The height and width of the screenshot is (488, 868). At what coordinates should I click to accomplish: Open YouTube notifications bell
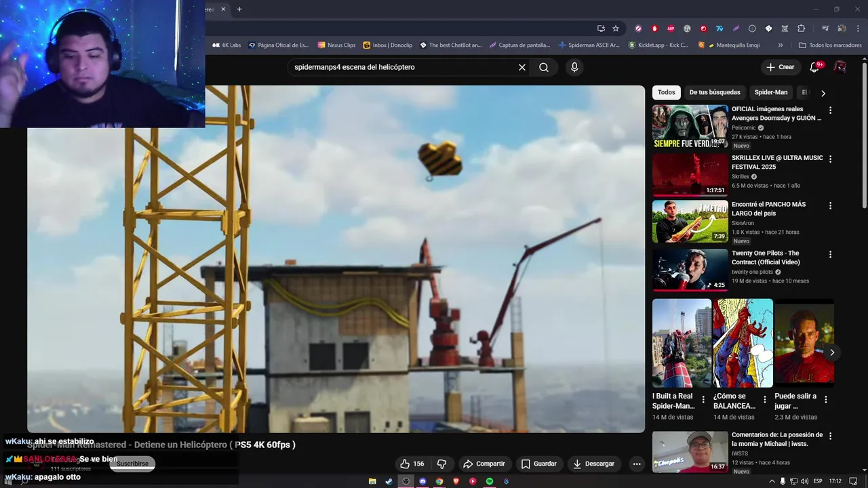coord(816,67)
